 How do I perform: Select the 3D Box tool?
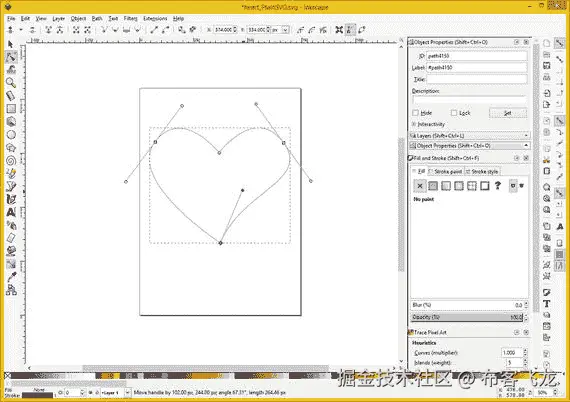point(11,121)
